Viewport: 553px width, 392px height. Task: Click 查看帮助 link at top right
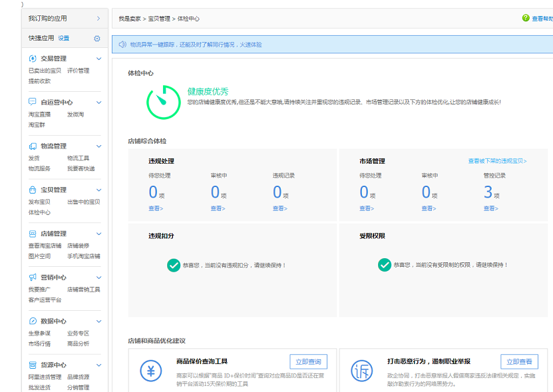[x=542, y=19]
